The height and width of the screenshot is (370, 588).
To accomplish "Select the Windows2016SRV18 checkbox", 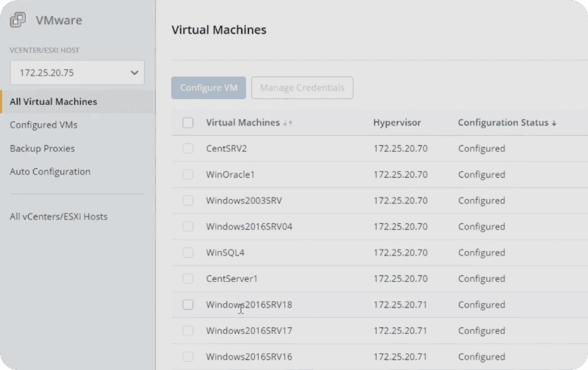I will 188,305.
